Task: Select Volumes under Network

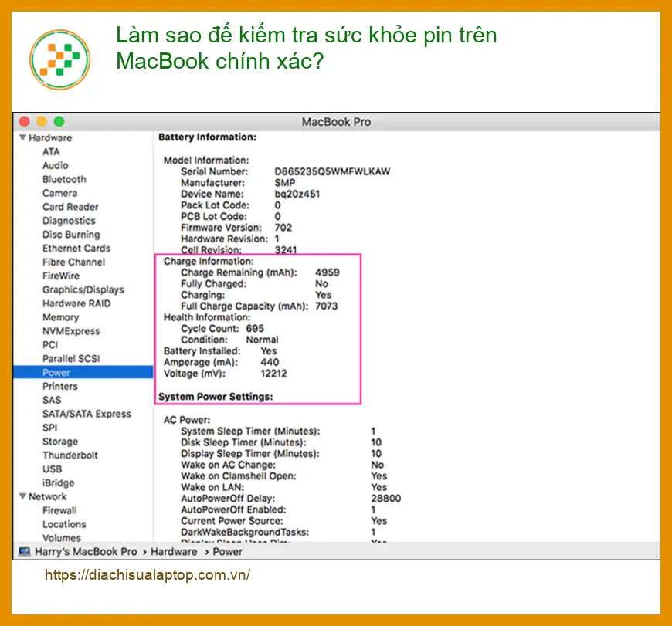Action: 61,538
